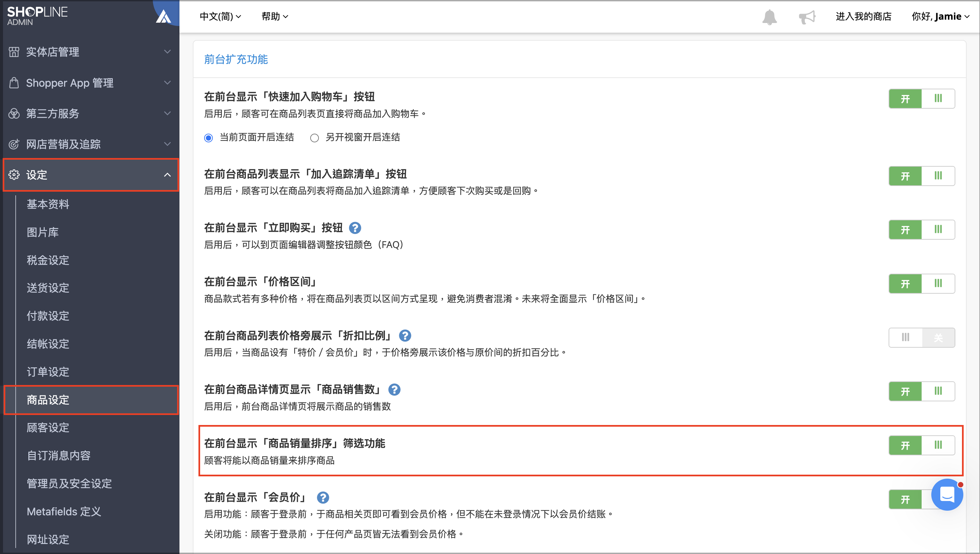The image size is (980, 554).
Task: Open the 你好, Jamie account dropdown
Action: 940,16
